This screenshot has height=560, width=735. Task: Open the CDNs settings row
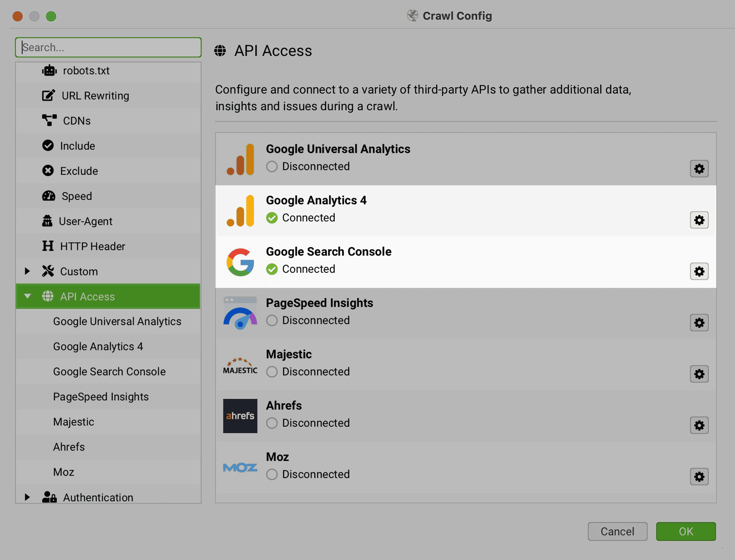point(108,121)
